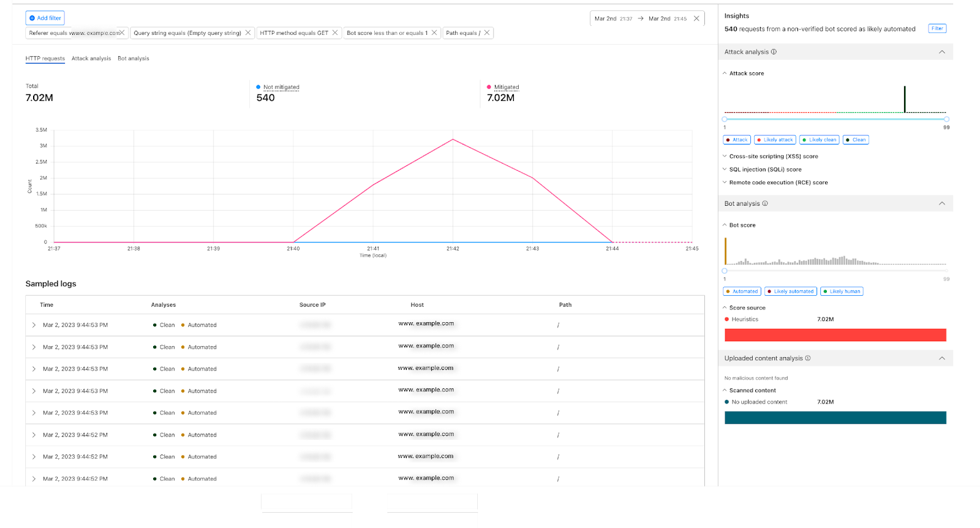Expand Cross-site scripting (XSS) score

(x=774, y=156)
